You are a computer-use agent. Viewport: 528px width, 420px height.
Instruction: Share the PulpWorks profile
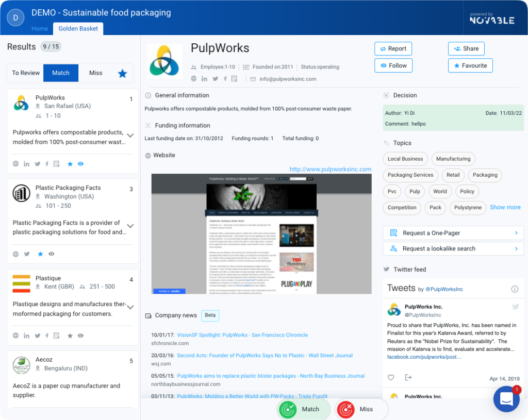point(466,49)
